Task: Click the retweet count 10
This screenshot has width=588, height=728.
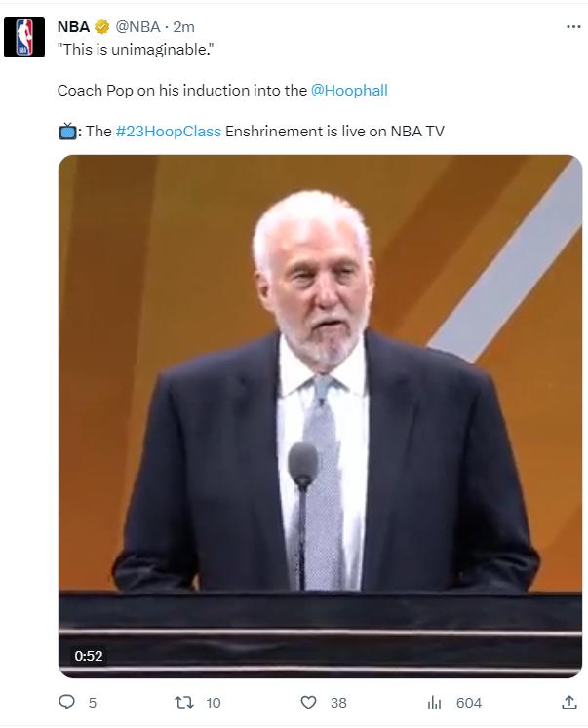Action: pyautogui.click(x=214, y=703)
